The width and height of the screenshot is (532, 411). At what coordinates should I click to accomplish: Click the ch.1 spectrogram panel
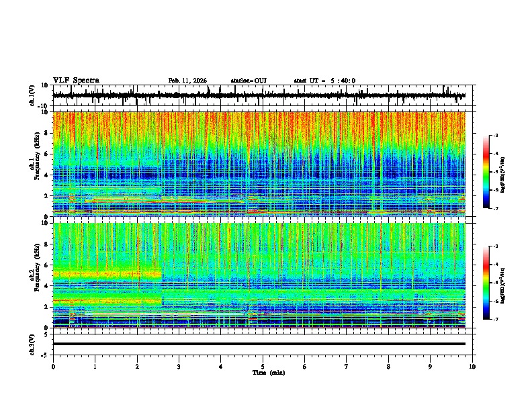259,164
